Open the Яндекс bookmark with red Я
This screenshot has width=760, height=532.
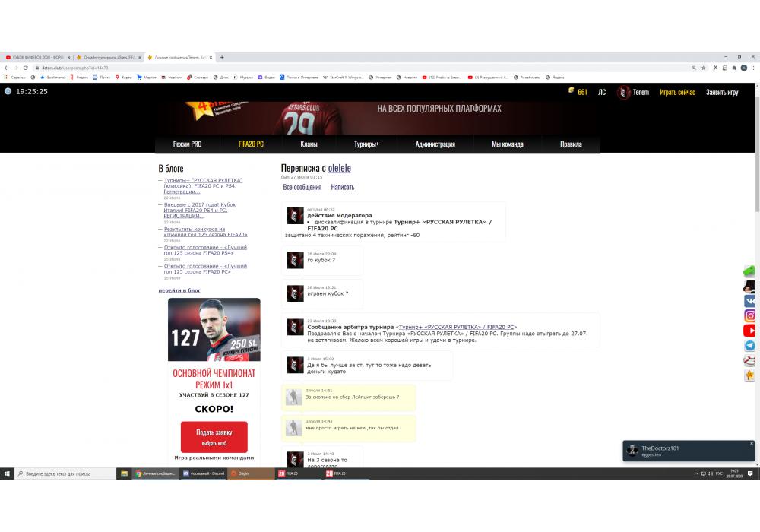click(x=79, y=77)
